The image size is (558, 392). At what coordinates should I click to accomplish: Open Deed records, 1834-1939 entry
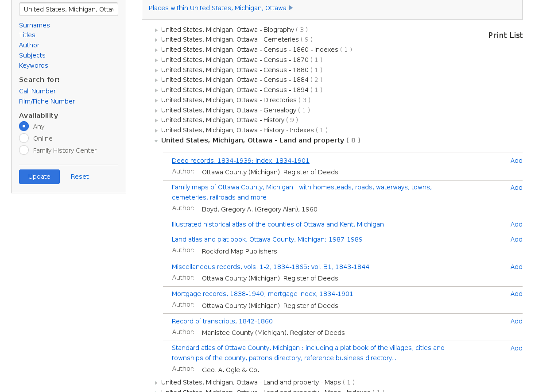tap(240, 161)
